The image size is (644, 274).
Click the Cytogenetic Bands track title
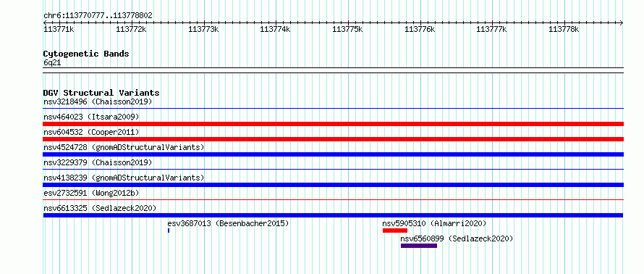pos(86,54)
